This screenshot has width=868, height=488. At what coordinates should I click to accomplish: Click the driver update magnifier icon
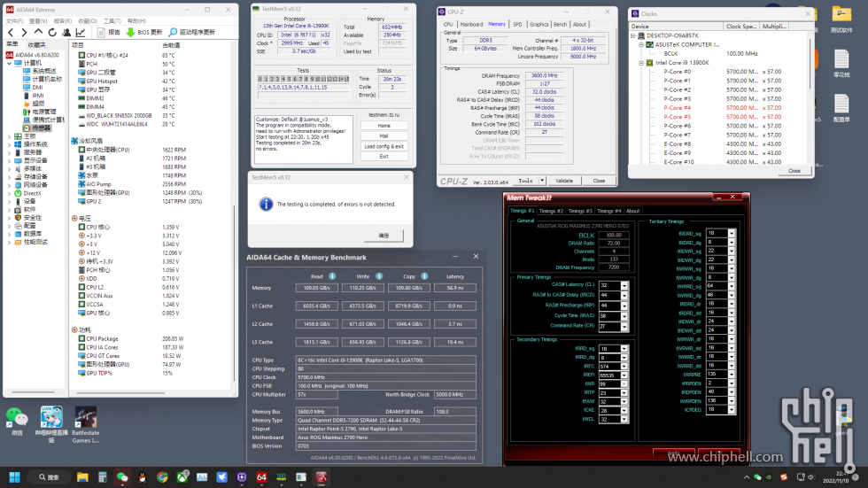pyautogui.click(x=173, y=33)
